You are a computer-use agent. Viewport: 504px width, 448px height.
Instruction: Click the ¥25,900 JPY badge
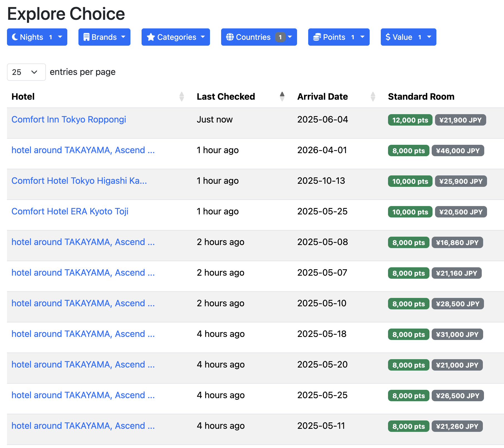461,181
